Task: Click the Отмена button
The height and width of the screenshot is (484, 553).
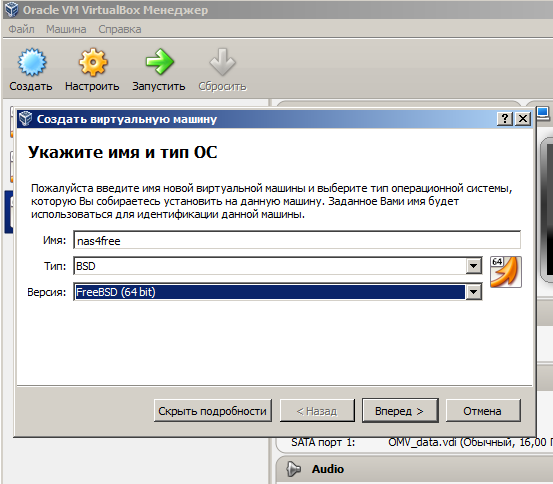Action: click(483, 411)
